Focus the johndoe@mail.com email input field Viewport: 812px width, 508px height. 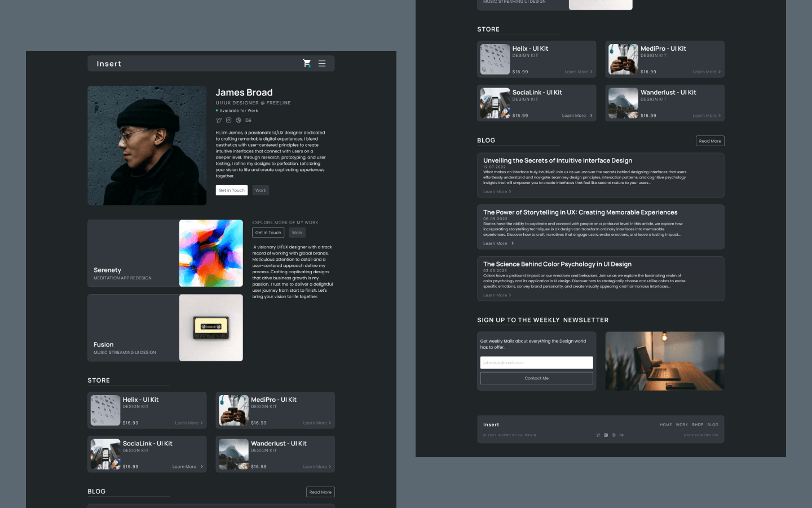pos(536,362)
